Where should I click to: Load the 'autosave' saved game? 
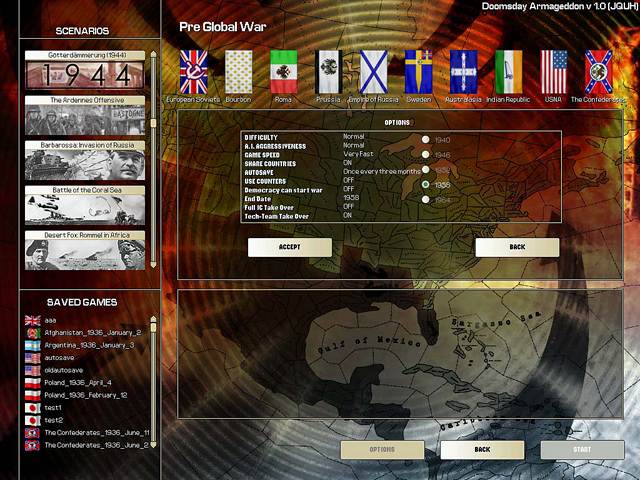[60, 358]
